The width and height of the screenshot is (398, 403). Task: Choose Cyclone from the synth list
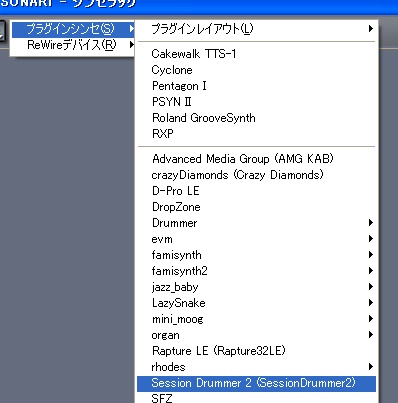(x=256, y=70)
